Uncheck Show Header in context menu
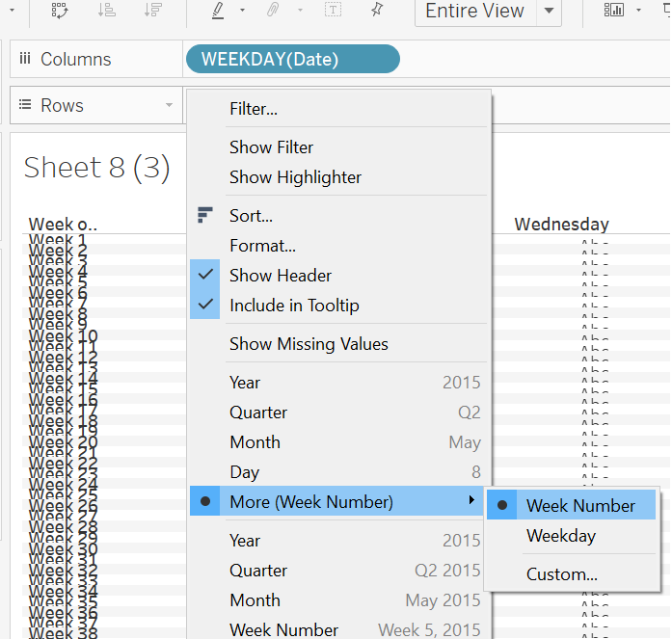672x639 pixels. (x=281, y=275)
